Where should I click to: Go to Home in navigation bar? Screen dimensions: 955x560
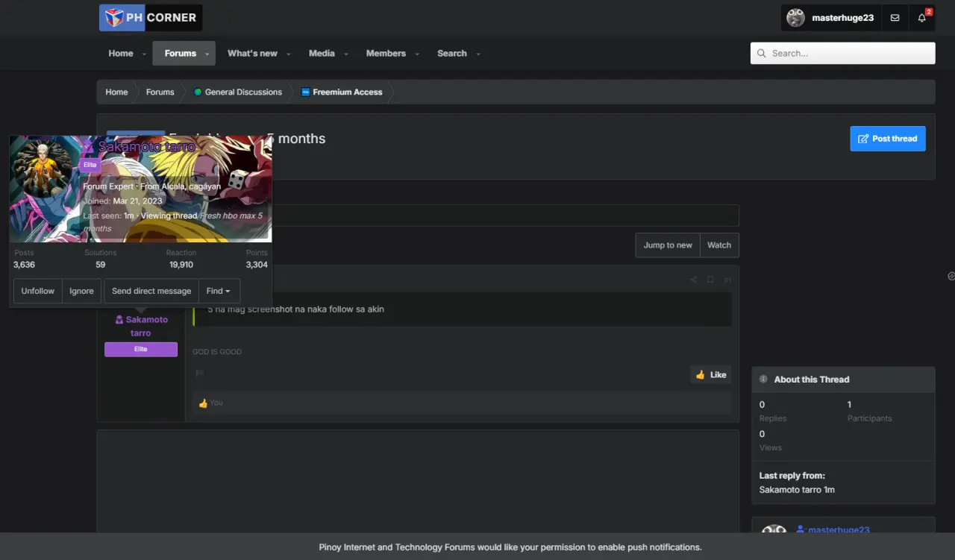pyautogui.click(x=121, y=54)
